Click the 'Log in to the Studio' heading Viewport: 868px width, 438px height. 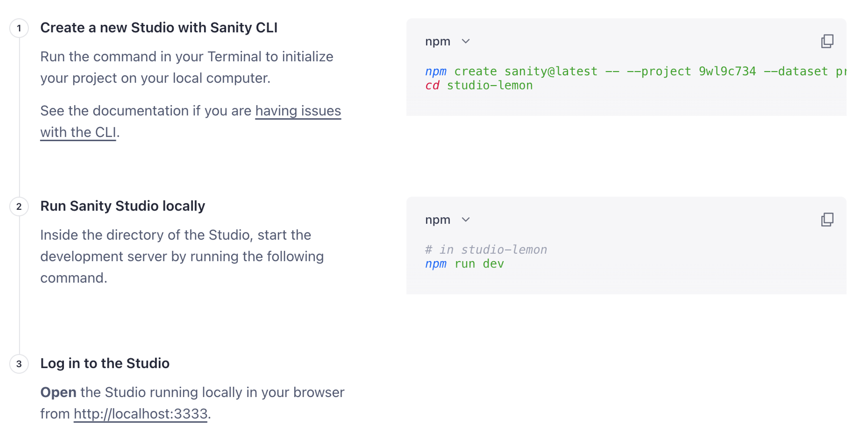[105, 363]
